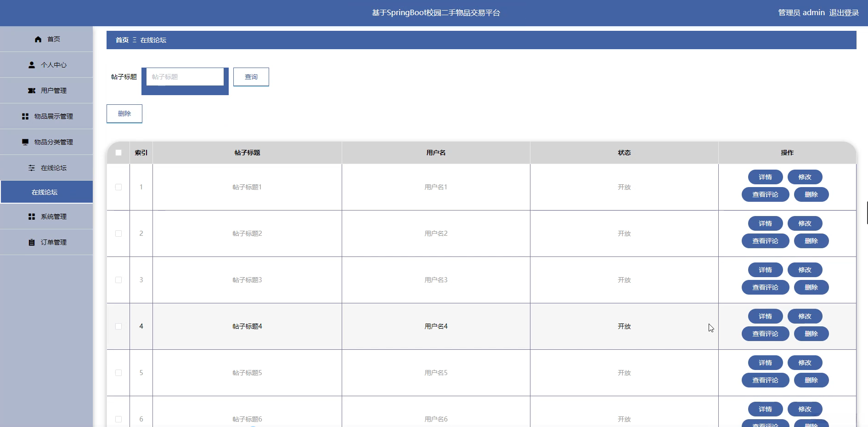
Task: Click the 开放 status in row 帖子标题3
Action: pyautogui.click(x=624, y=280)
